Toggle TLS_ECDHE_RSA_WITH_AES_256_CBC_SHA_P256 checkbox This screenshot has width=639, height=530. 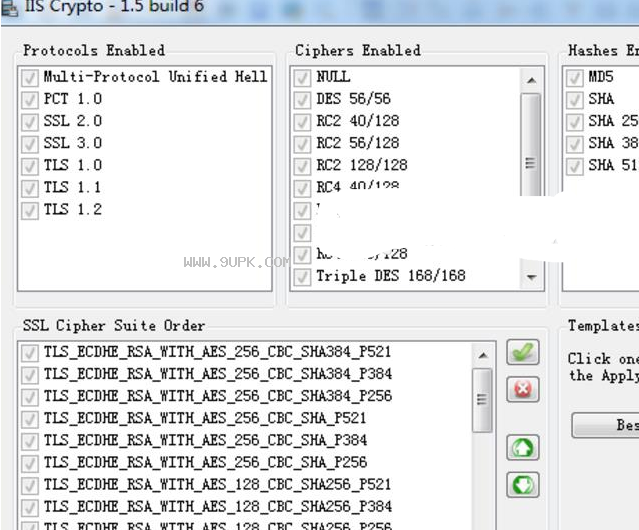(30, 463)
